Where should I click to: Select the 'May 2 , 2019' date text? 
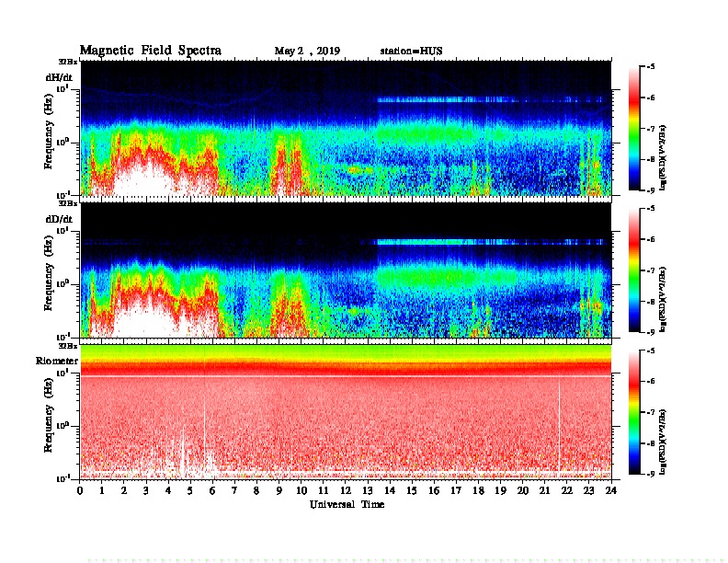307,52
